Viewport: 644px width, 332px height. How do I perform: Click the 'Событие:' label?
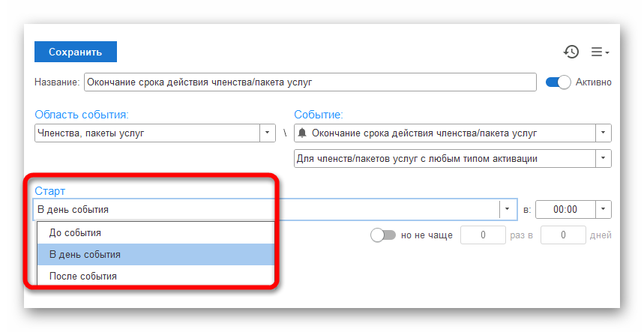(319, 115)
